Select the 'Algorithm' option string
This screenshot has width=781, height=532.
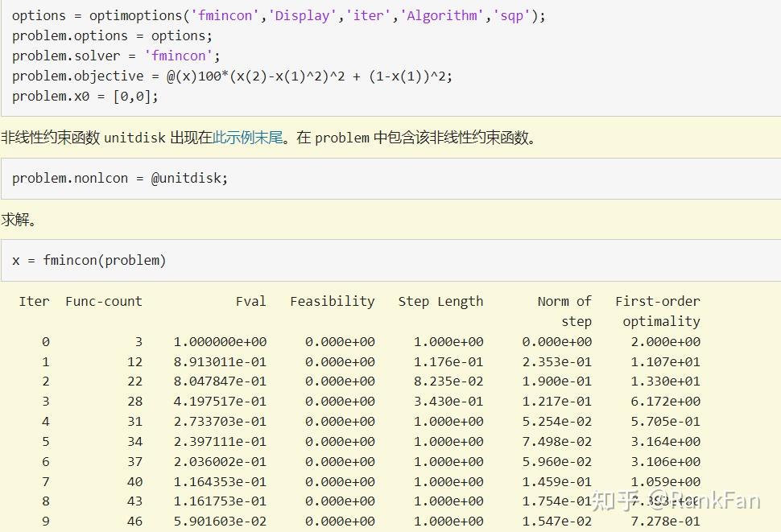[x=442, y=15]
